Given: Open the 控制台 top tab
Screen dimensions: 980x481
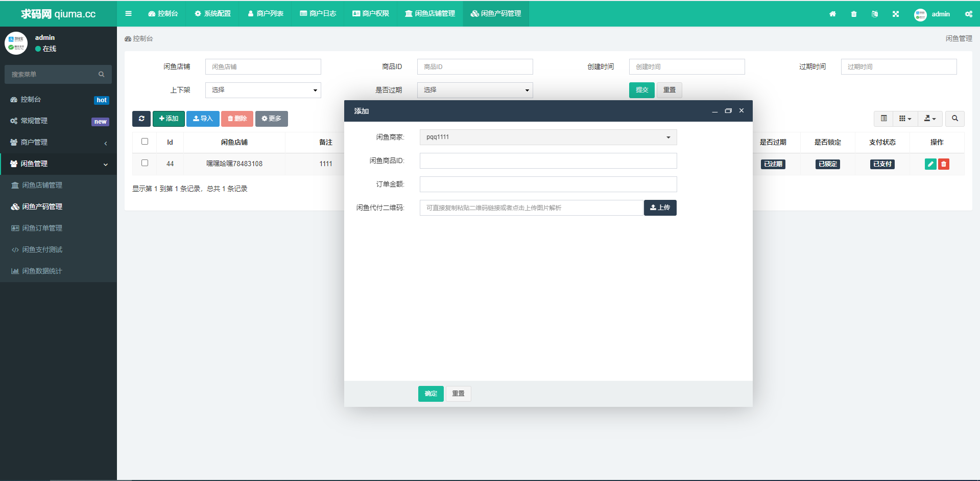Looking at the screenshot, I should tap(163, 13).
